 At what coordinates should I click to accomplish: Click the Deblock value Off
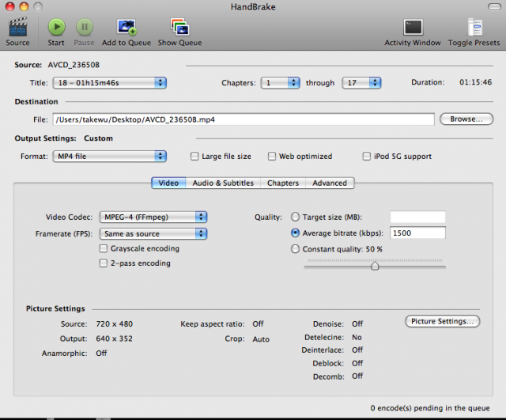tap(357, 363)
